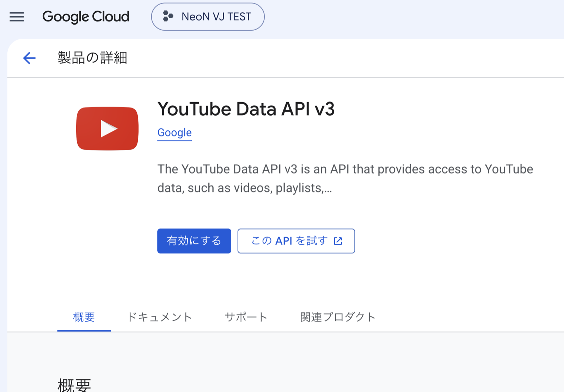Select the 概要 overview tab
The height and width of the screenshot is (392, 564).
(x=84, y=317)
